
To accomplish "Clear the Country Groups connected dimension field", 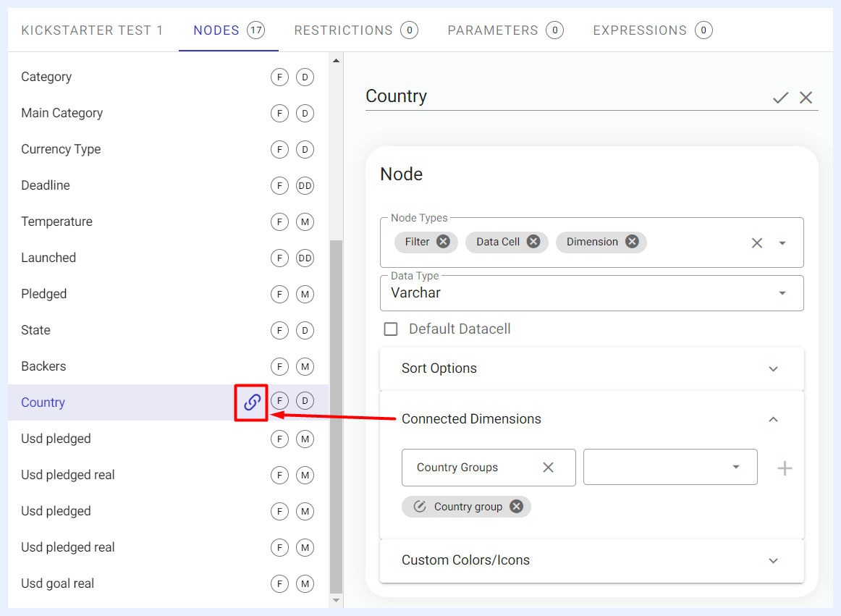I will pos(548,468).
